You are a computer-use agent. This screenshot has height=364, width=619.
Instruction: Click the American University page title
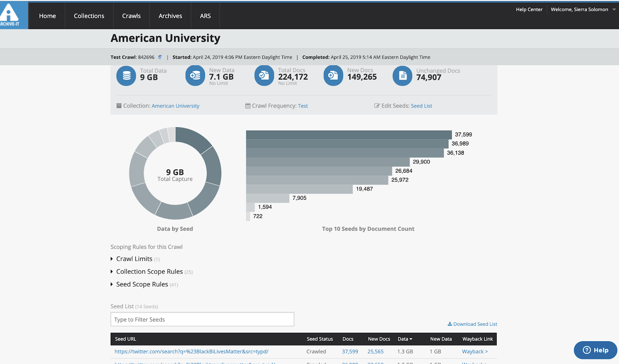tap(166, 38)
